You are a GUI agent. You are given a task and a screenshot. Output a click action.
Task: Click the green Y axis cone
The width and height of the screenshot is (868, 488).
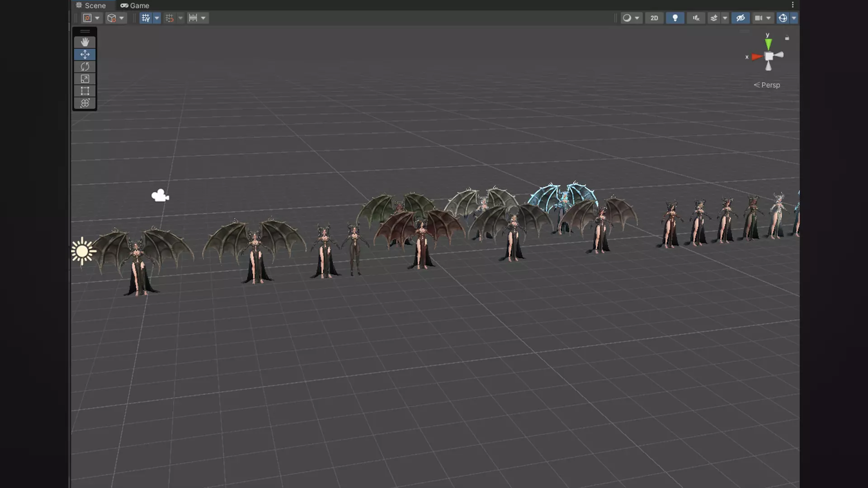pyautogui.click(x=768, y=44)
